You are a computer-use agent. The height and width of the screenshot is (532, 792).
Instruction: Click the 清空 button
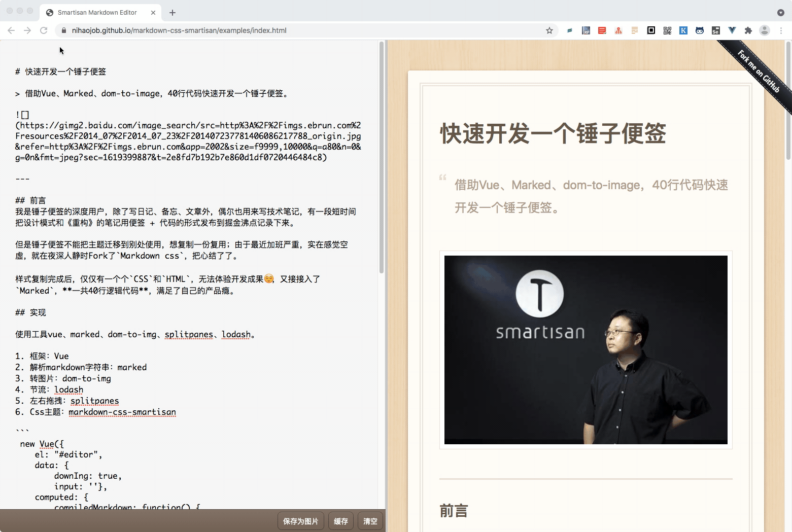pyautogui.click(x=370, y=521)
